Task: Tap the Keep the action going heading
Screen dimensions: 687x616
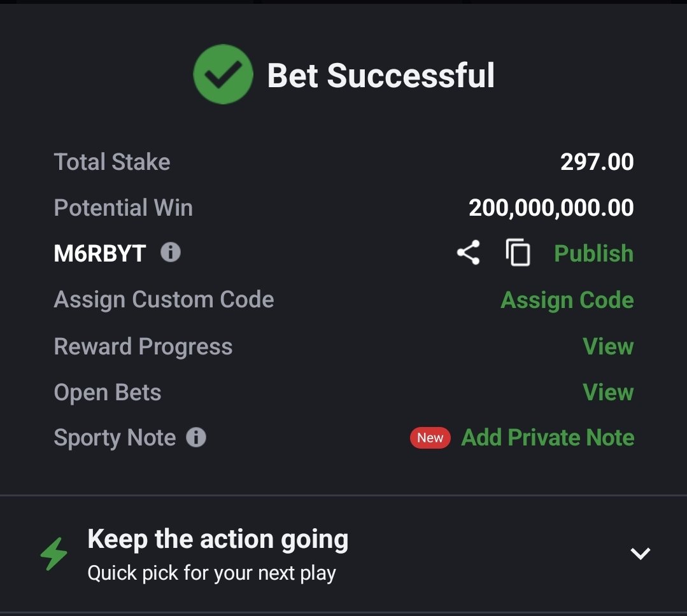Action: 218,539
